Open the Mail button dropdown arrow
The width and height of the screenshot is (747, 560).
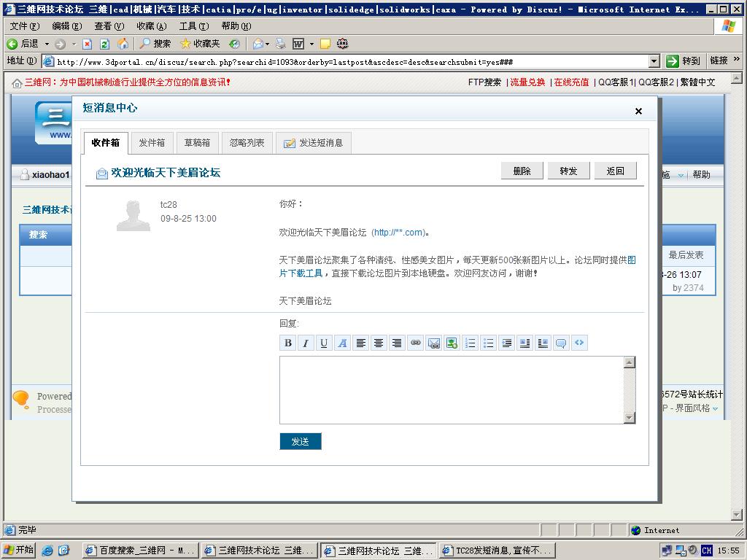[x=267, y=44]
